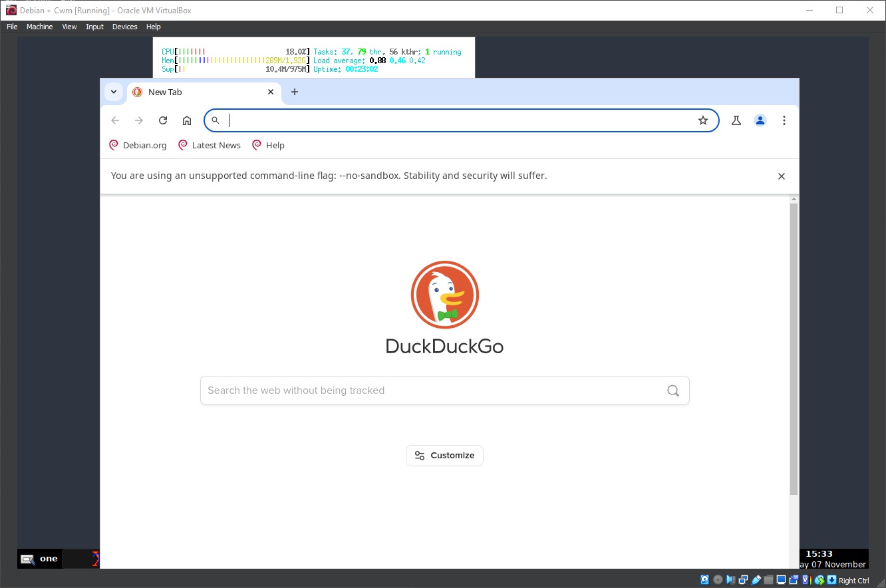Open Chrome Labs flask icon
The image size is (886, 588).
click(x=736, y=120)
